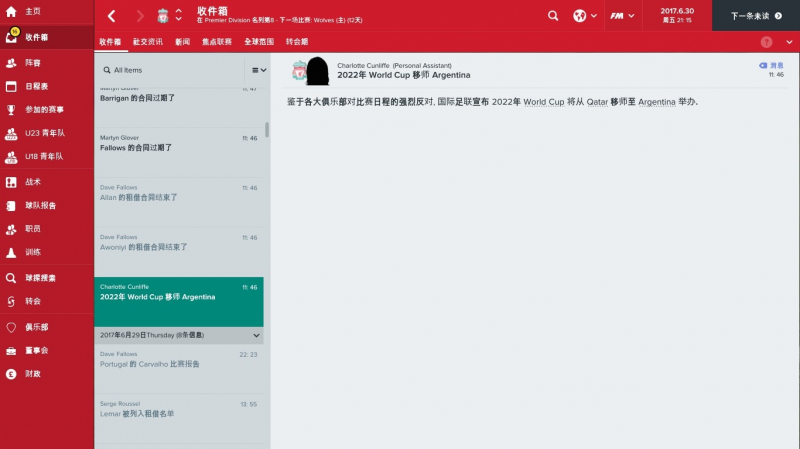
Task: Click the help question mark icon
Action: [x=766, y=42]
